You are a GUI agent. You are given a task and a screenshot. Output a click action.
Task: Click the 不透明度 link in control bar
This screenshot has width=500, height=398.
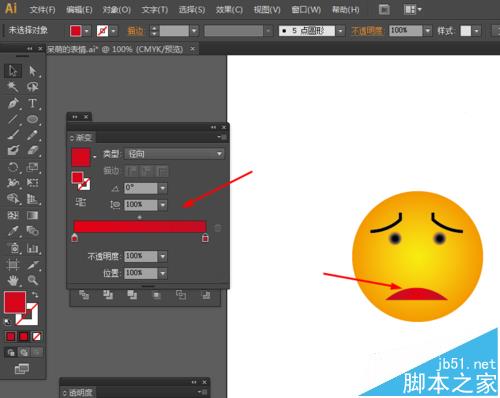click(x=367, y=31)
